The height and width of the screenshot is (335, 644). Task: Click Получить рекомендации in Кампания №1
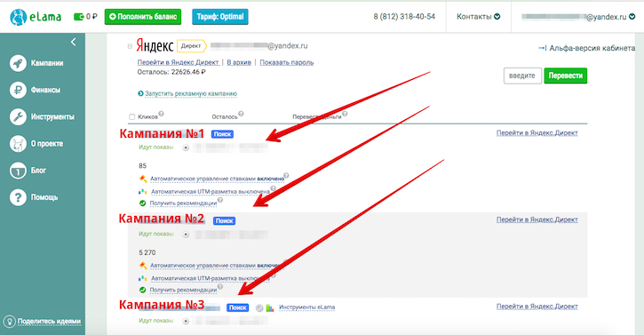pyautogui.click(x=183, y=203)
